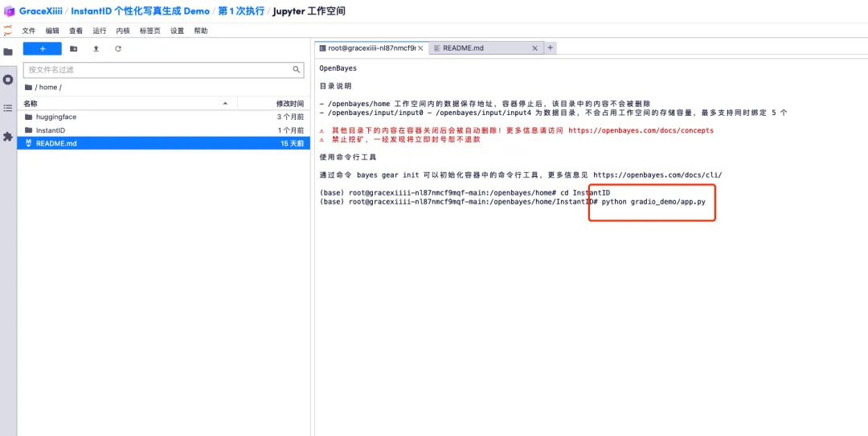The width and height of the screenshot is (868, 436).
Task: Open the 设置 menu
Action: point(177,31)
